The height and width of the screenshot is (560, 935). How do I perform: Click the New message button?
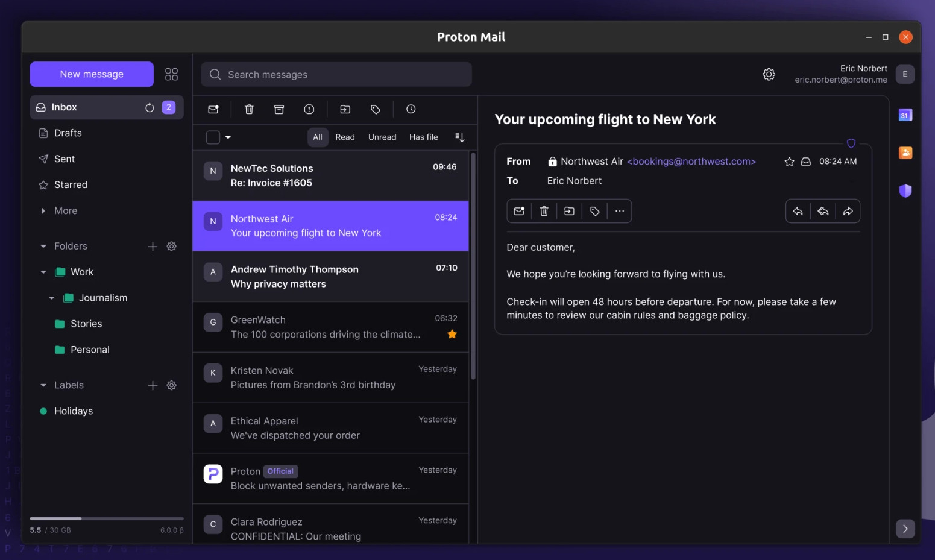pos(92,74)
